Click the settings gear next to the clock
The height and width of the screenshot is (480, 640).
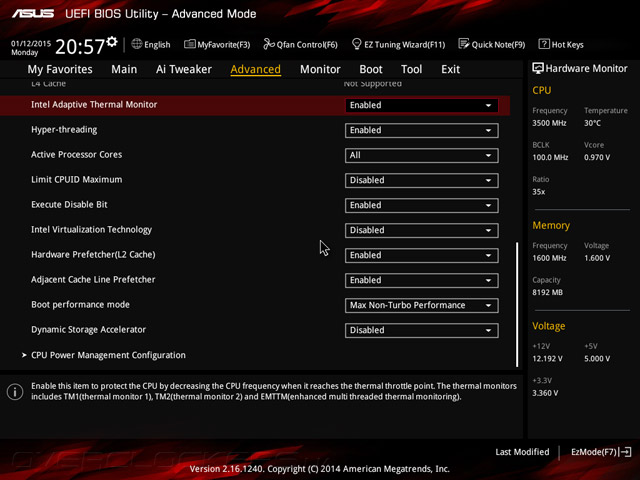112,42
